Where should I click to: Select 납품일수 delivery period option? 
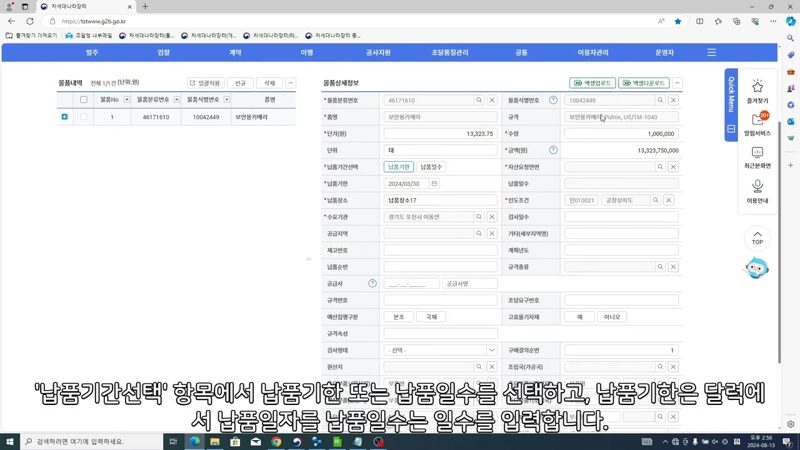coord(431,167)
